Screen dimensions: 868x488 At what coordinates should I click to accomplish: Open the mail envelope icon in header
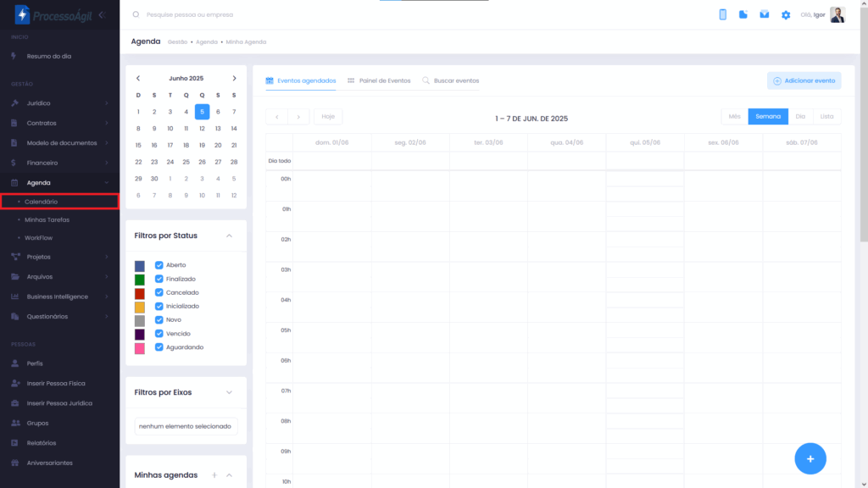pyautogui.click(x=764, y=14)
